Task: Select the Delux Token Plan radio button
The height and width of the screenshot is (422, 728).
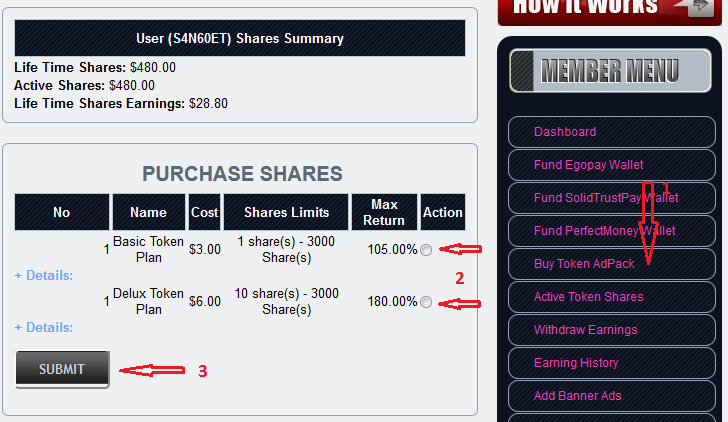Action: point(427,302)
